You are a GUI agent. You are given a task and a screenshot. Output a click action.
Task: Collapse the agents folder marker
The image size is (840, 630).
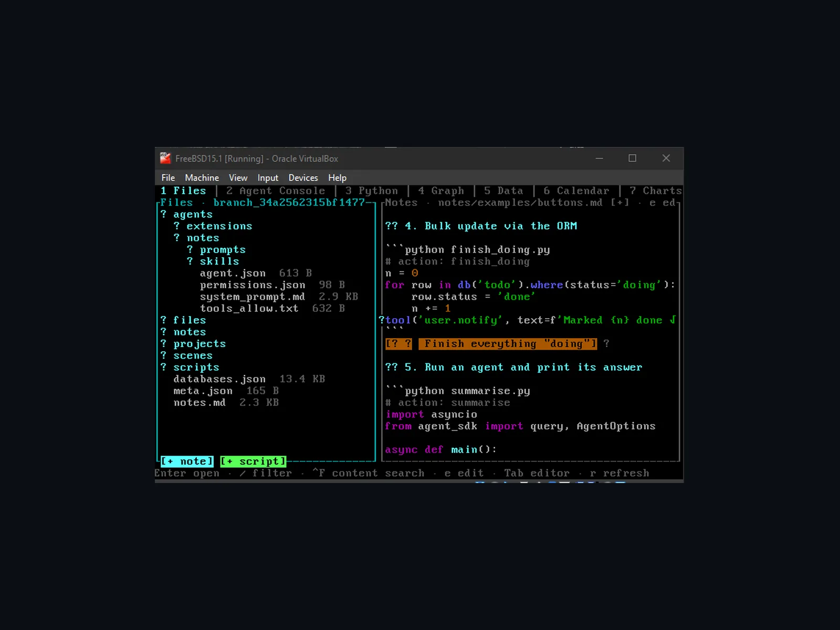[163, 214]
